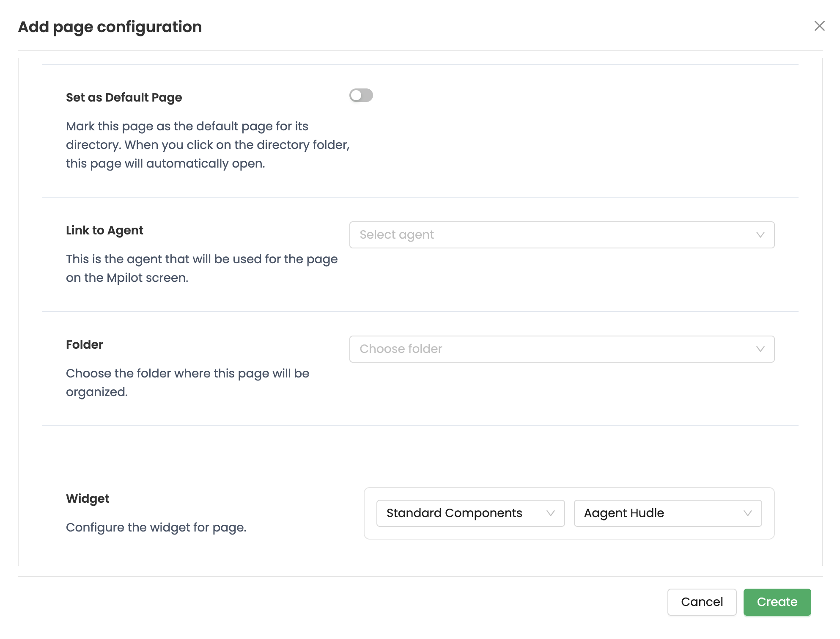This screenshot has width=840, height=639.
Task: Click the 'Configure the widget for page' description
Action: coord(156,527)
